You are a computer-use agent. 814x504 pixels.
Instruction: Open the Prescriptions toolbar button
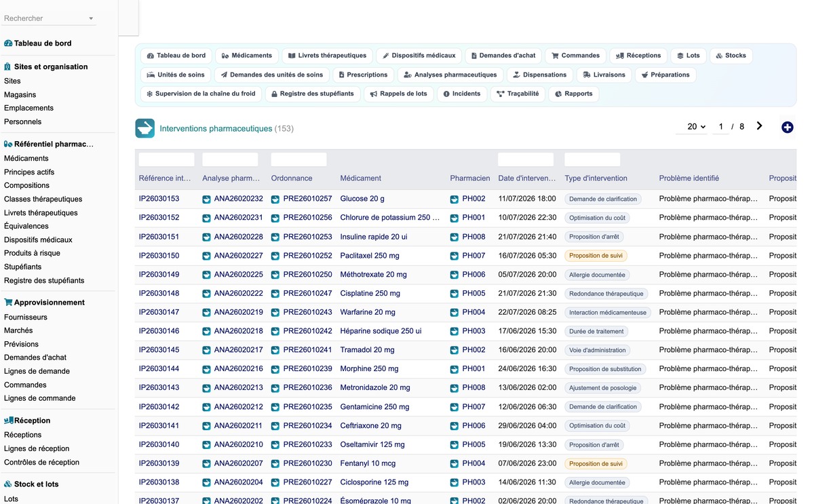tap(364, 75)
